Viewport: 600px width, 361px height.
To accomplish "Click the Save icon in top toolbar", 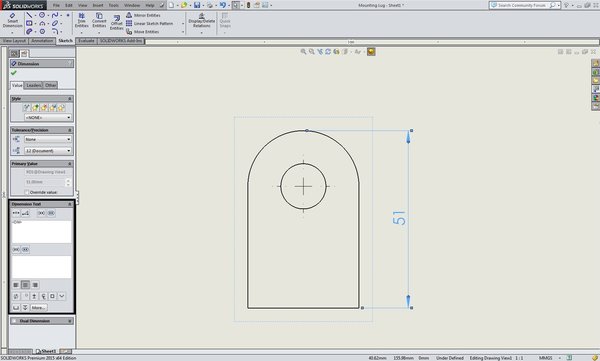I will (x=197, y=5).
